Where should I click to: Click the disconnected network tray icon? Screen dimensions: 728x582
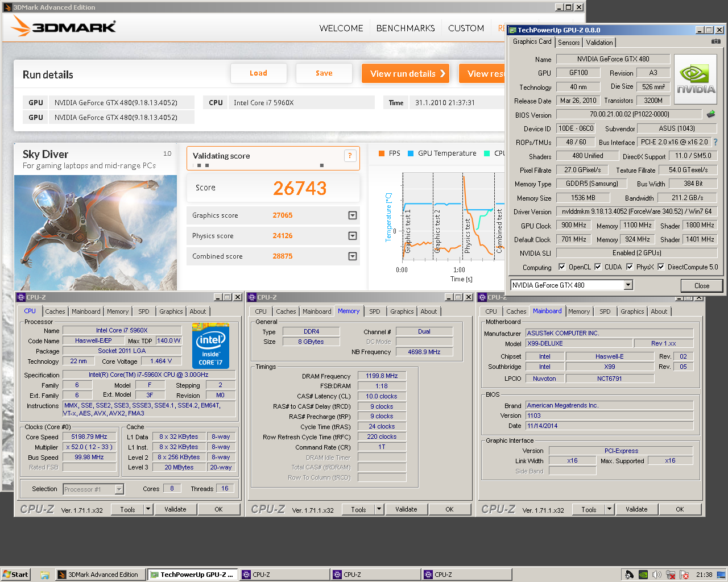click(x=671, y=575)
